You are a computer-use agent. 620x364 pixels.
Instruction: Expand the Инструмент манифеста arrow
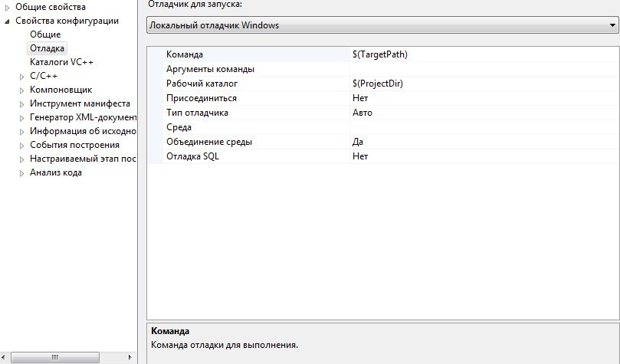[x=22, y=103]
